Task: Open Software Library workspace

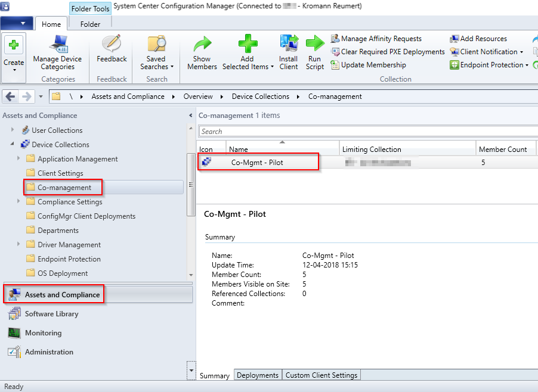Action: 98,314
